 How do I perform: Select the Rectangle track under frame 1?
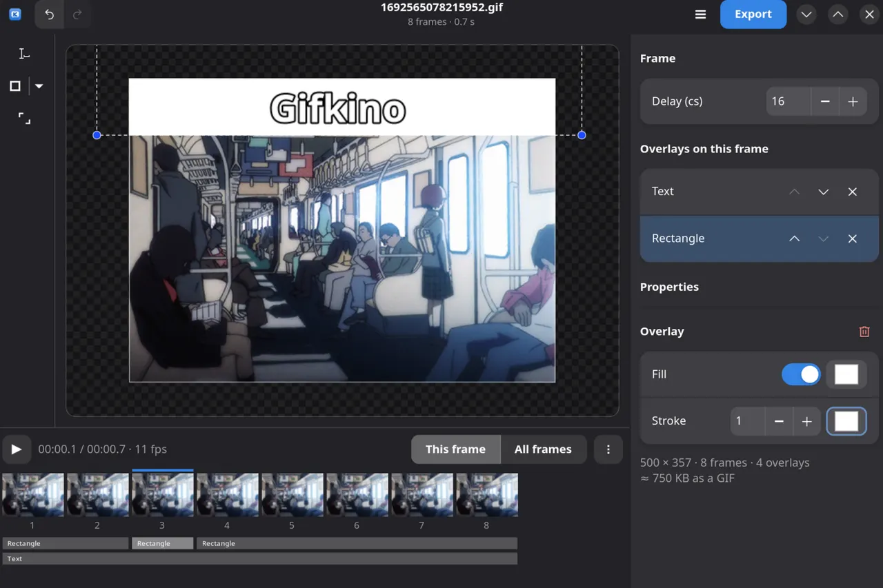[x=65, y=544]
